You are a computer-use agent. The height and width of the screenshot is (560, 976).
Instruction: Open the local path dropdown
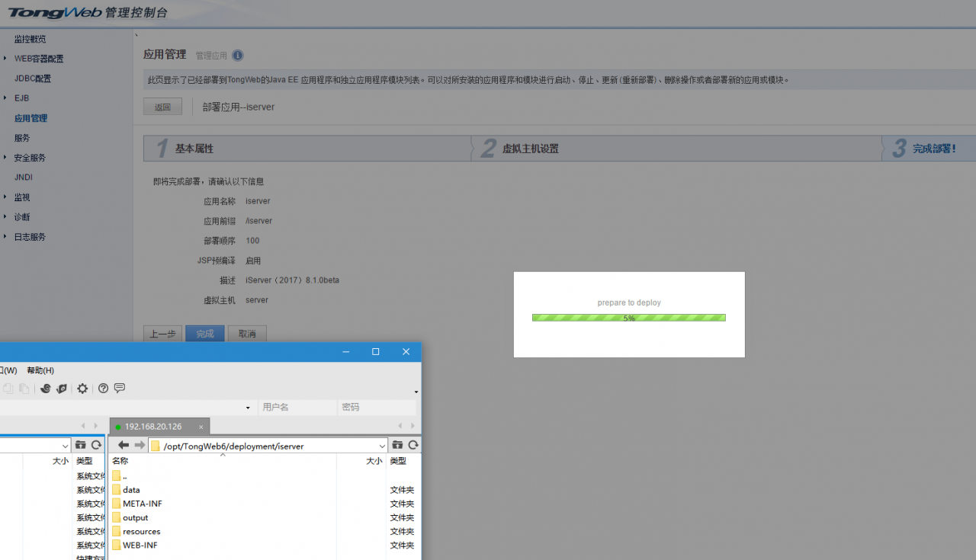[x=65, y=446]
